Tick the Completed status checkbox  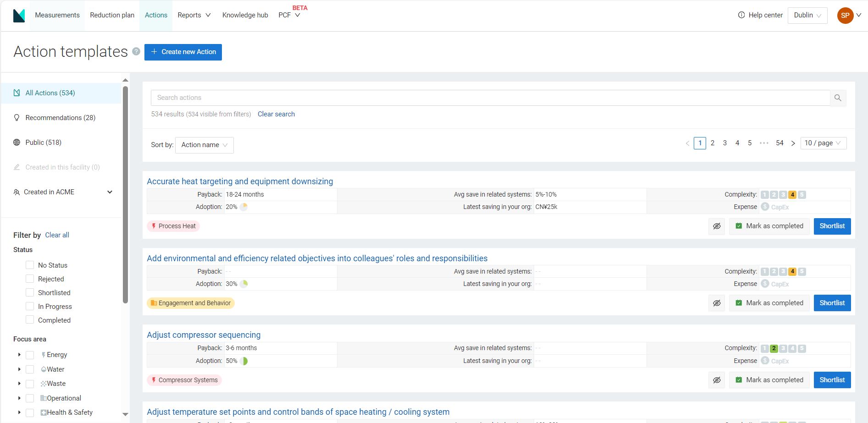click(30, 320)
